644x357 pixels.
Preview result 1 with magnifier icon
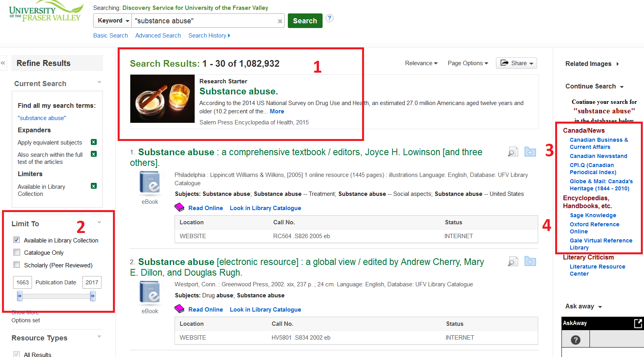click(513, 152)
